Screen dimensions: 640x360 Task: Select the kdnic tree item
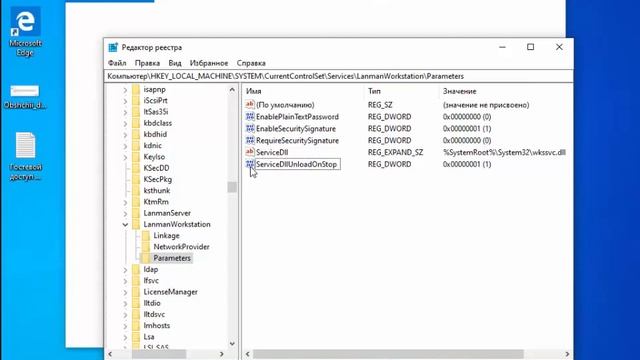click(153, 145)
